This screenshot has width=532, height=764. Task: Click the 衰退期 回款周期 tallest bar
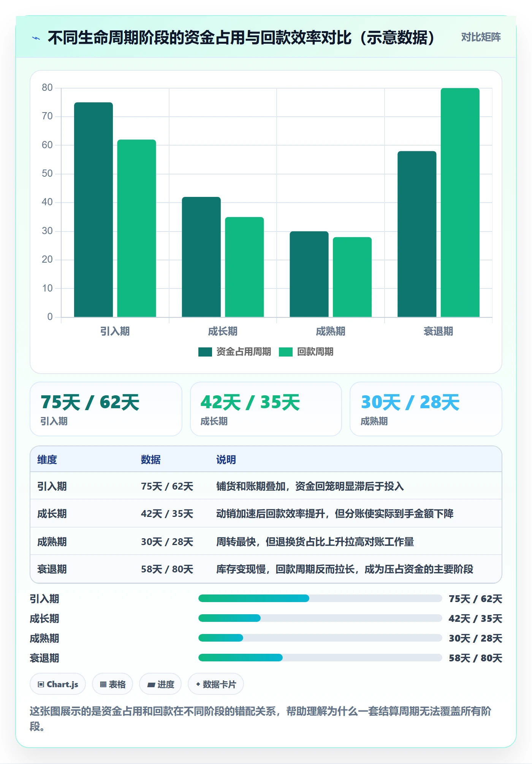pos(460,202)
